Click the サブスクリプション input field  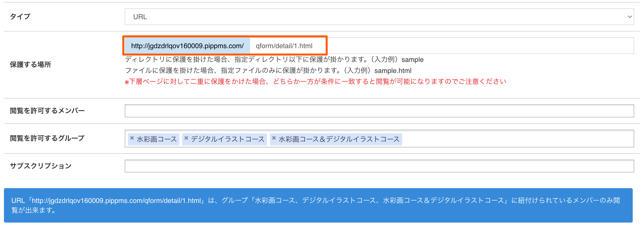379,166
